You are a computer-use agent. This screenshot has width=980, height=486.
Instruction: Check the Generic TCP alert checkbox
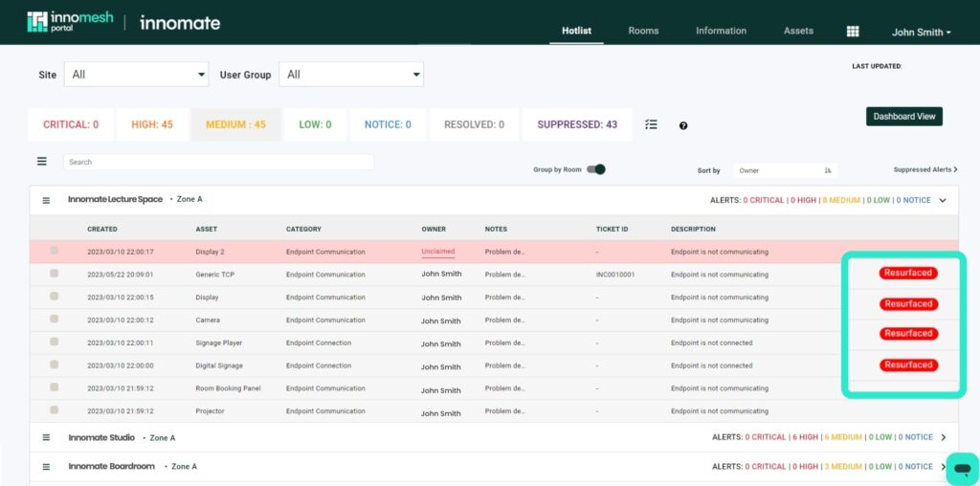point(55,273)
